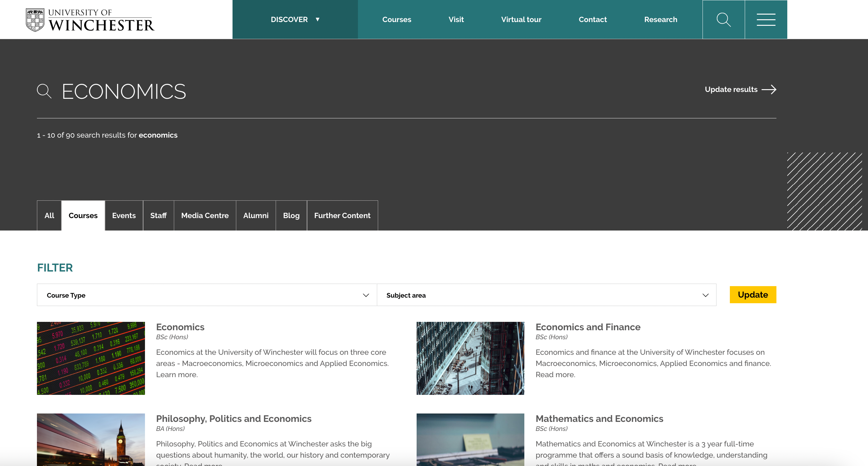Switch to the All results tab
This screenshot has width=868, height=466.
click(49, 216)
